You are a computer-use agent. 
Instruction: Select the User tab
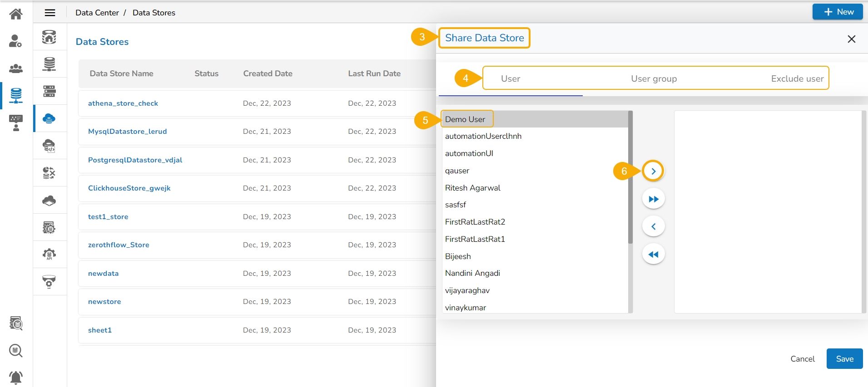(511, 78)
